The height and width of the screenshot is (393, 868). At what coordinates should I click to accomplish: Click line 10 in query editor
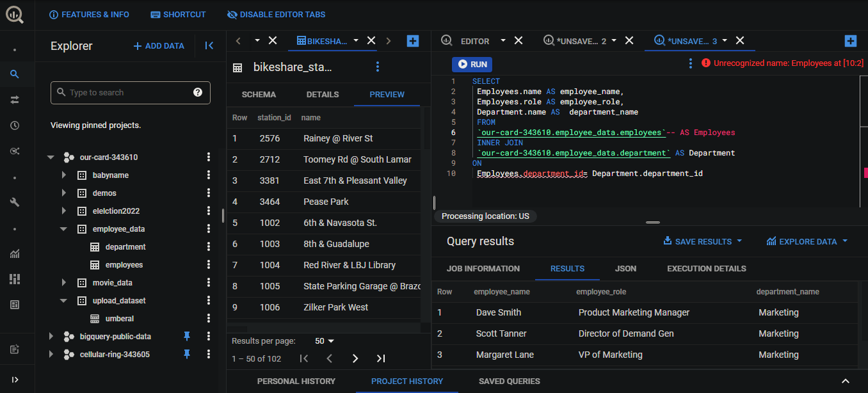tap(590, 173)
